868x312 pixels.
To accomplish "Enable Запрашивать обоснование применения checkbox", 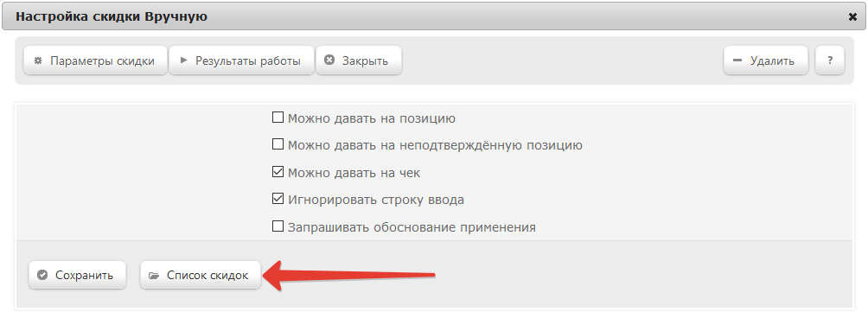I will click(278, 226).
